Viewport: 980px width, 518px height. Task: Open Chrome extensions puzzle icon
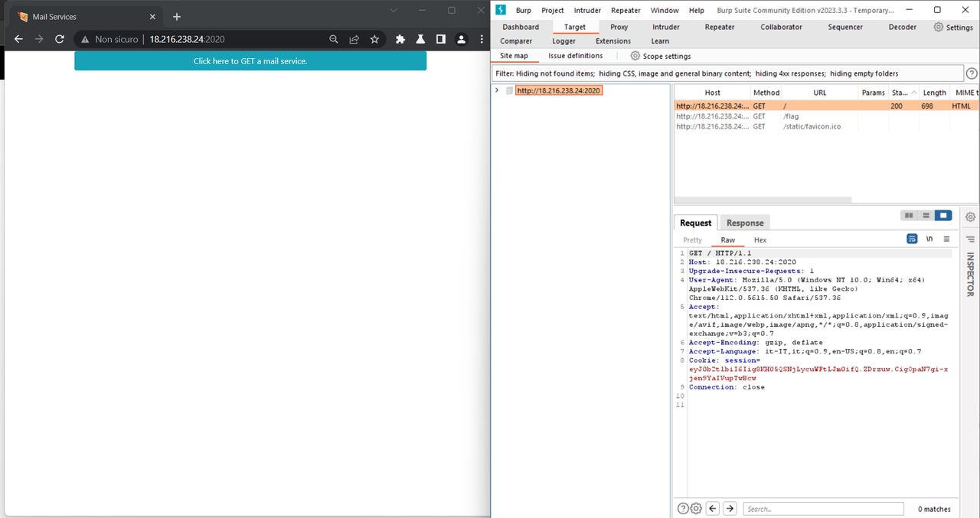coord(400,39)
